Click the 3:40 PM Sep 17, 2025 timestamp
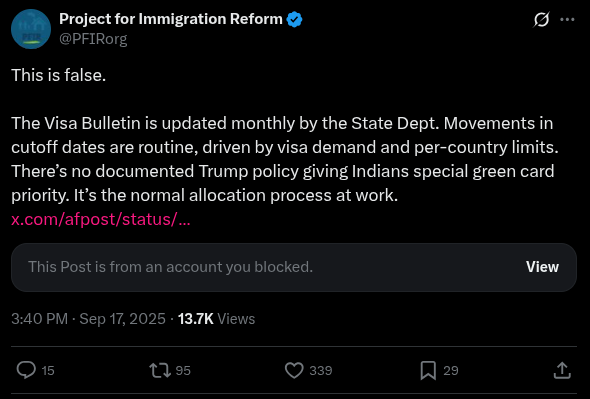 [x=88, y=319]
